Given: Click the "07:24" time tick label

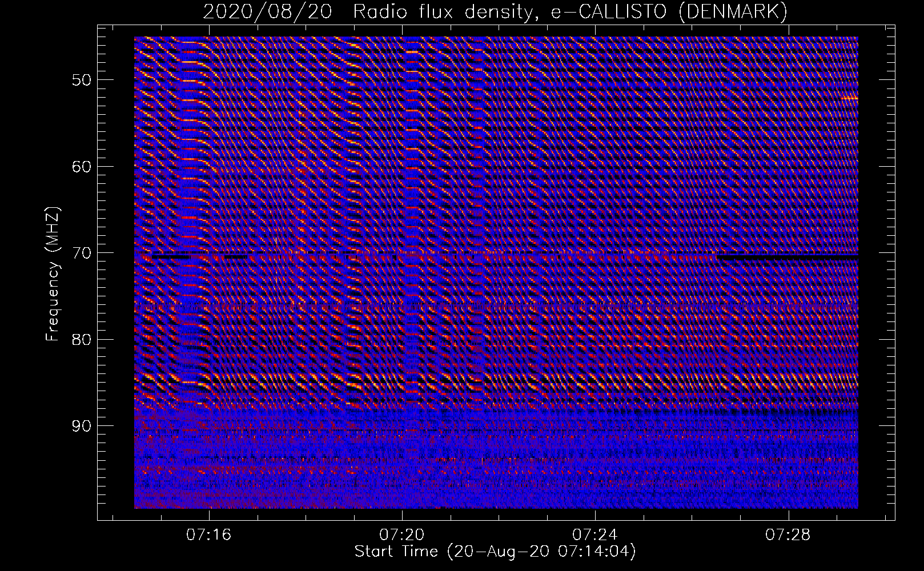Looking at the screenshot, I should (x=595, y=534).
